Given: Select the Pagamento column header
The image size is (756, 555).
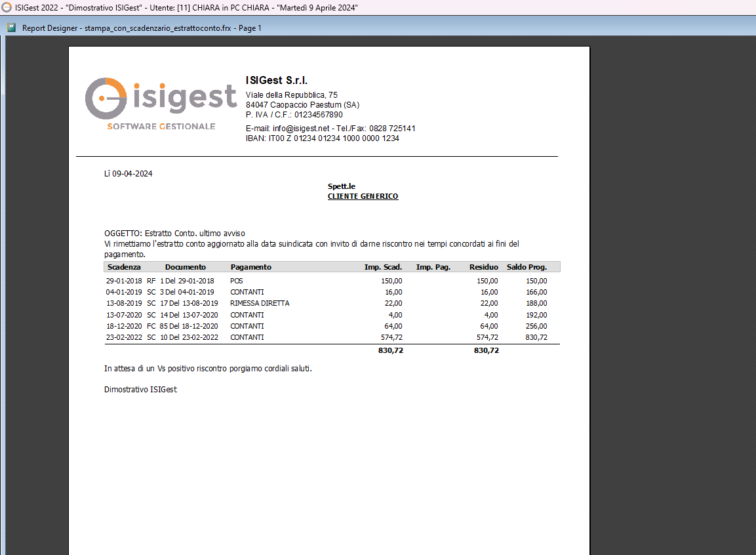Looking at the screenshot, I should pyautogui.click(x=250, y=267).
